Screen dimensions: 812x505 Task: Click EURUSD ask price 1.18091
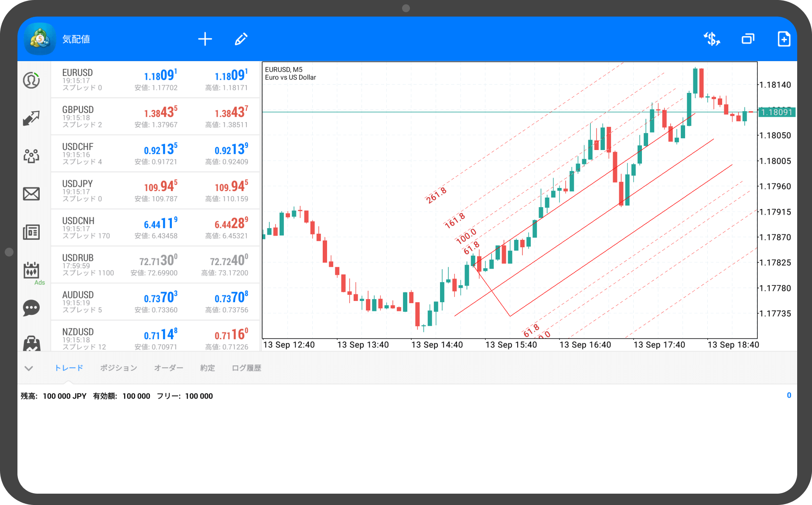coord(231,75)
